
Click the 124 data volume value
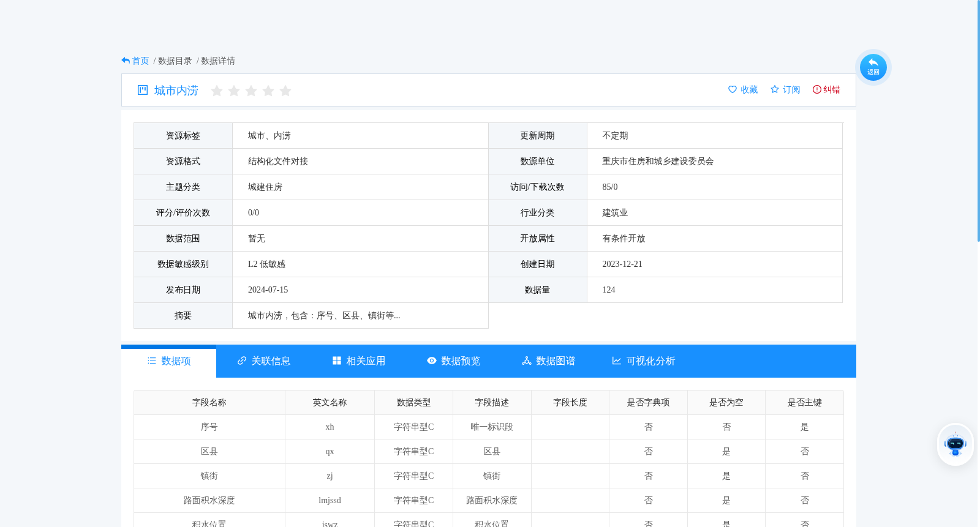[x=609, y=290]
